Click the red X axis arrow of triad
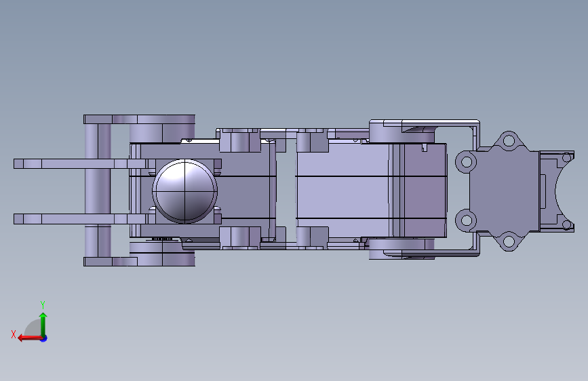Screen dimensions: 588x381 click(30, 338)
